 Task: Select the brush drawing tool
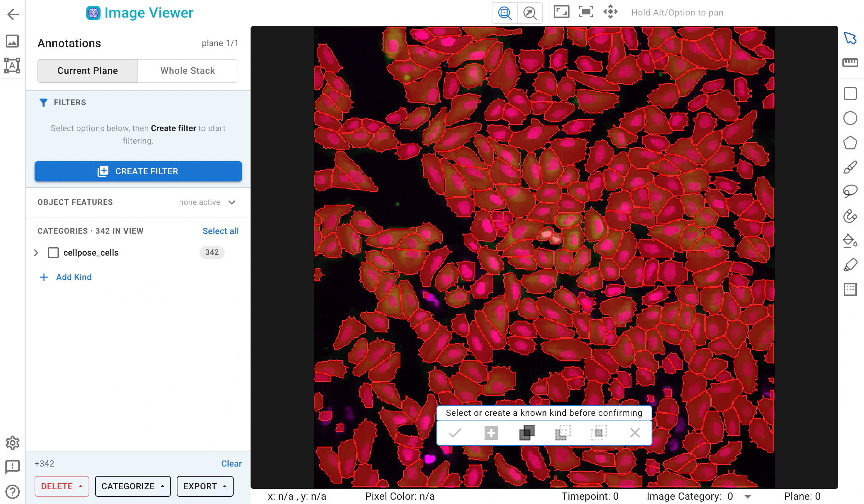click(850, 167)
